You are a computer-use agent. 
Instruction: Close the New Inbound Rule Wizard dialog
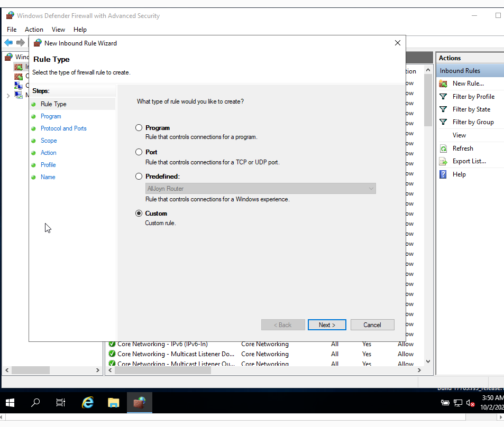tap(398, 43)
